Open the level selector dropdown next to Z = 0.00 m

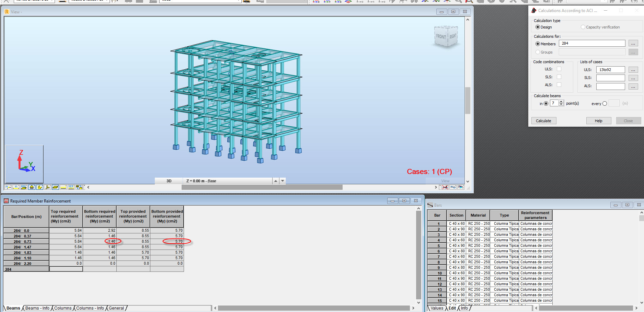[283, 181]
